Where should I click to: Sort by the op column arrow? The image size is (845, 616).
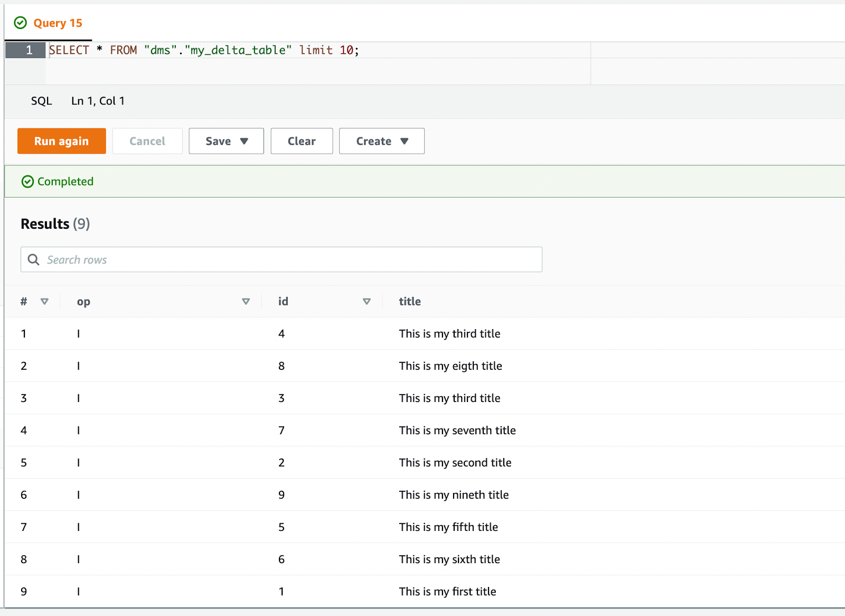coord(246,302)
